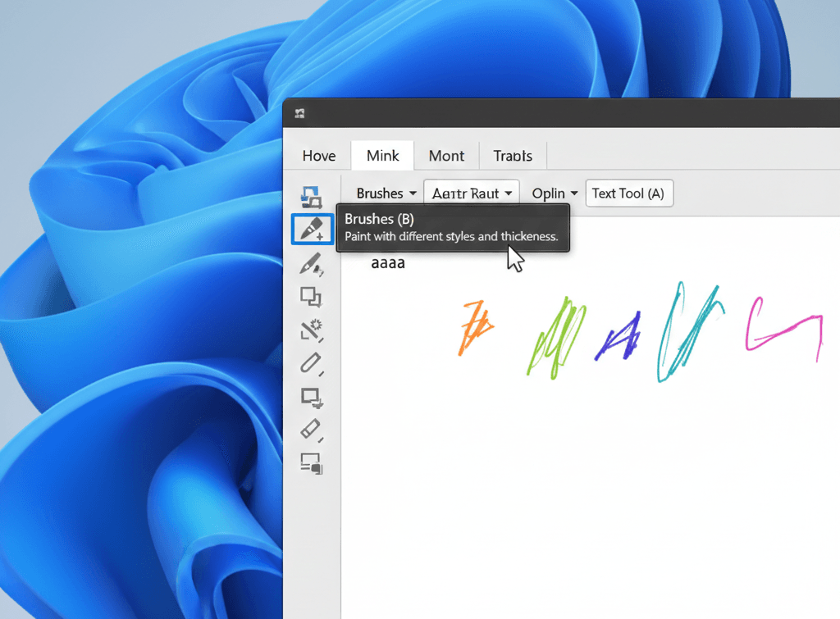The width and height of the screenshot is (840, 619).
Task: Click the overlapping squares tool icon
Action: [x=311, y=297]
